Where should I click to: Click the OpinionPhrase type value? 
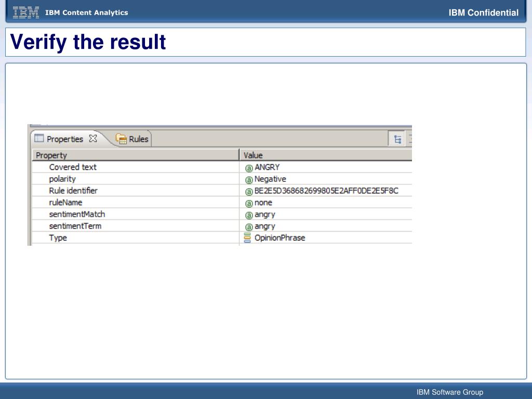point(280,238)
